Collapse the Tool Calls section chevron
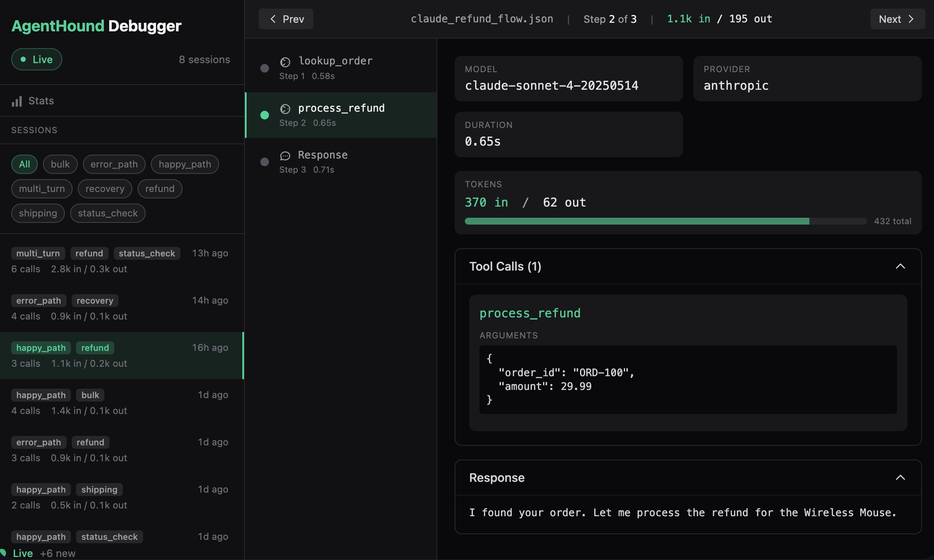Image resolution: width=934 pixels, height=560 pixels. 900,266
